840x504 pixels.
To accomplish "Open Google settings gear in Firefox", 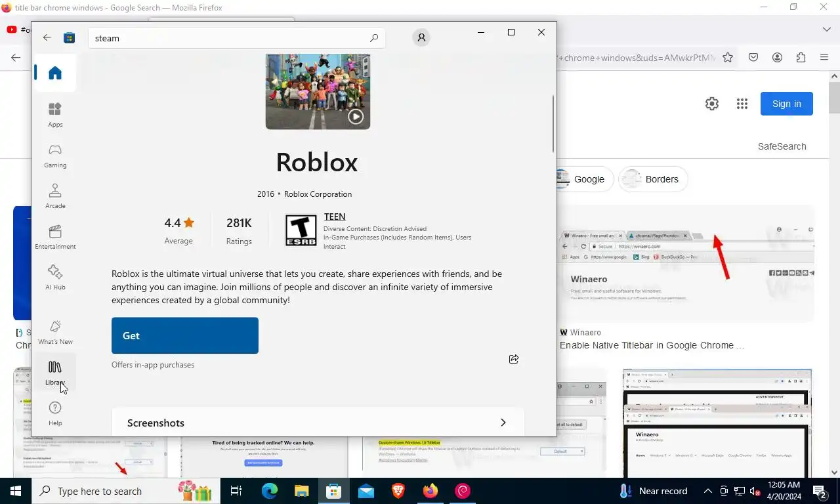I will pyautogui.click(x=712, y=104).
